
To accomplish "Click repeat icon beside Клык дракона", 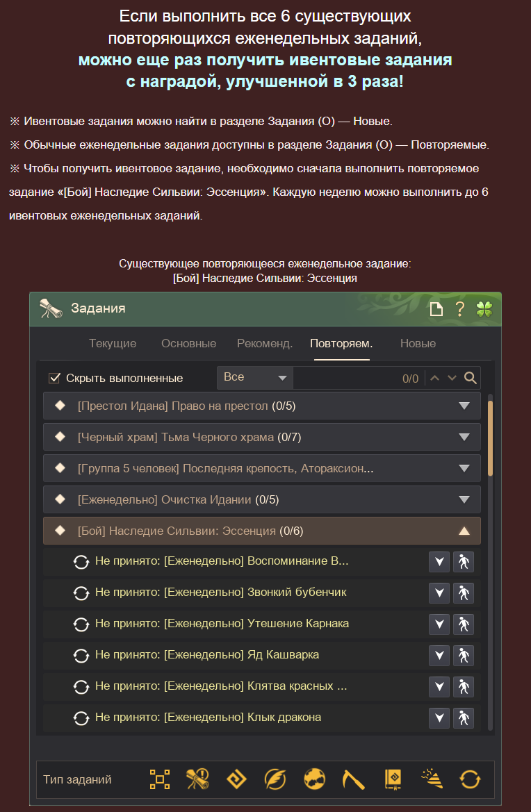I will 81,718.
